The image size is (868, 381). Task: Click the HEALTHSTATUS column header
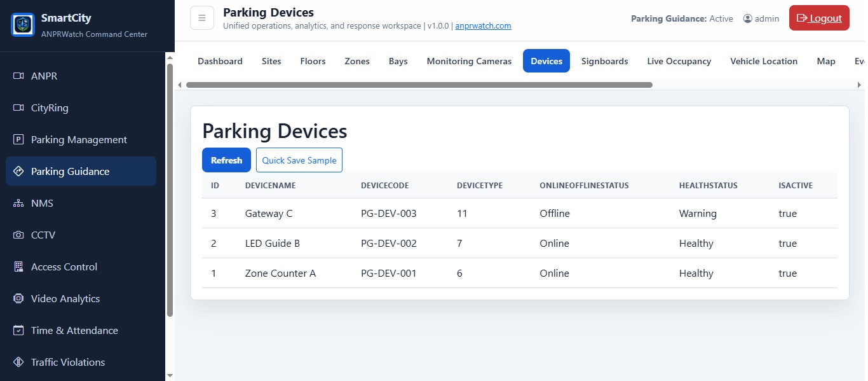709,186
